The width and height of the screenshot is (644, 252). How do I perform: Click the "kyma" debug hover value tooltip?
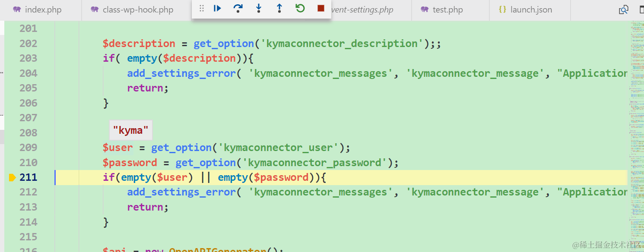coord(130,130)
